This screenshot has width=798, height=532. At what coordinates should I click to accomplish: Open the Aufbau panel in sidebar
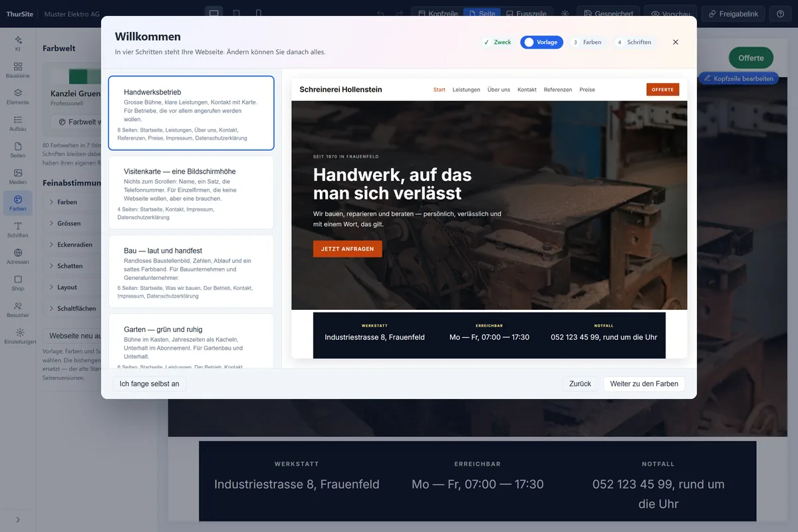[x=18, y=124]
